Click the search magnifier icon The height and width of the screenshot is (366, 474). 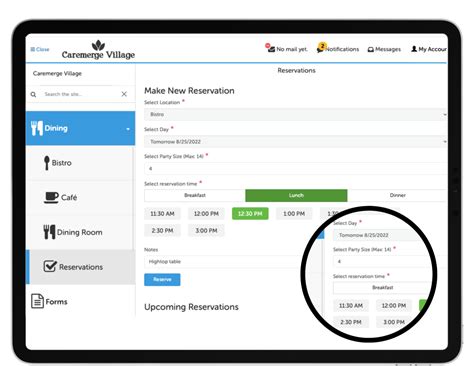(x=33, y=94)
